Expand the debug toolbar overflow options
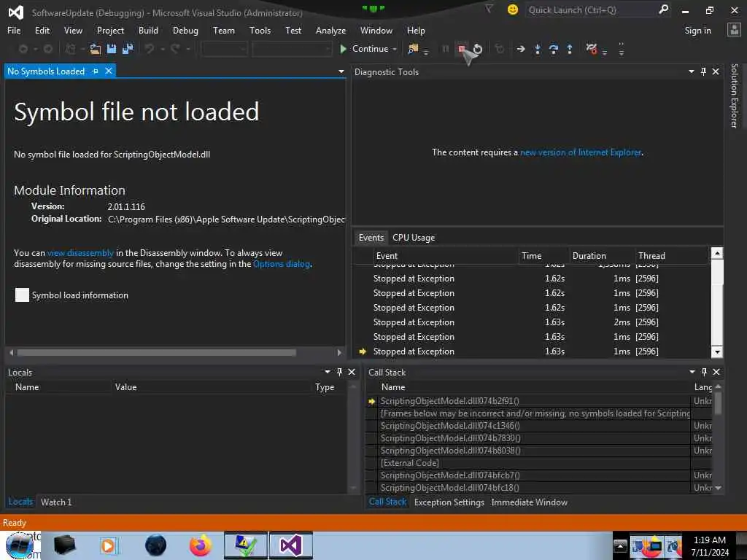The width and height of the screenshot is (747, 560). click(622, 49)
